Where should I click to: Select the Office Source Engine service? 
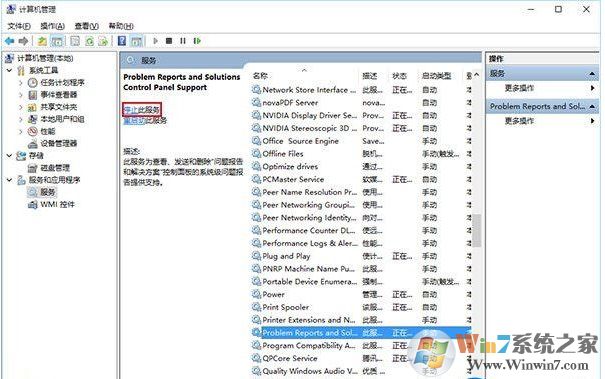point(361,141)
